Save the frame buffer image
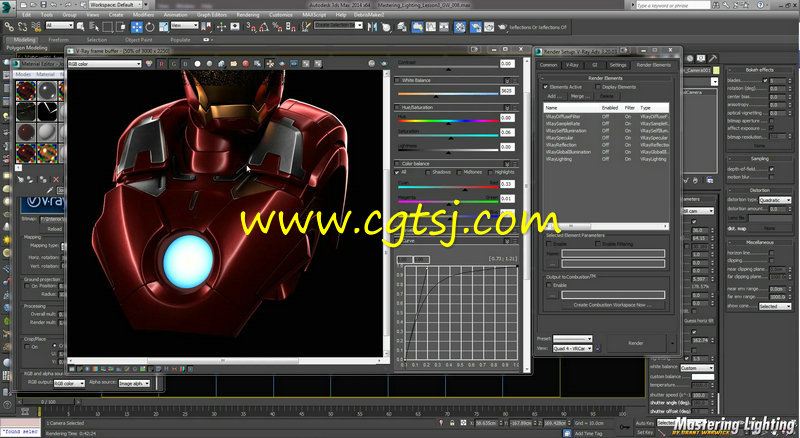Screen dimensions: 800x438 pyautogui.click(x=221, y=64)
